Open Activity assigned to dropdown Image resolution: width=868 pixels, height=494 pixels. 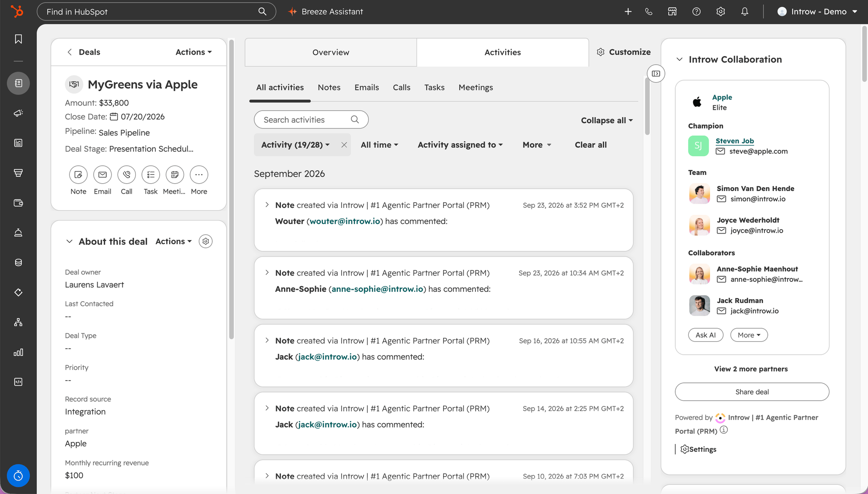[x=460, y=145]
